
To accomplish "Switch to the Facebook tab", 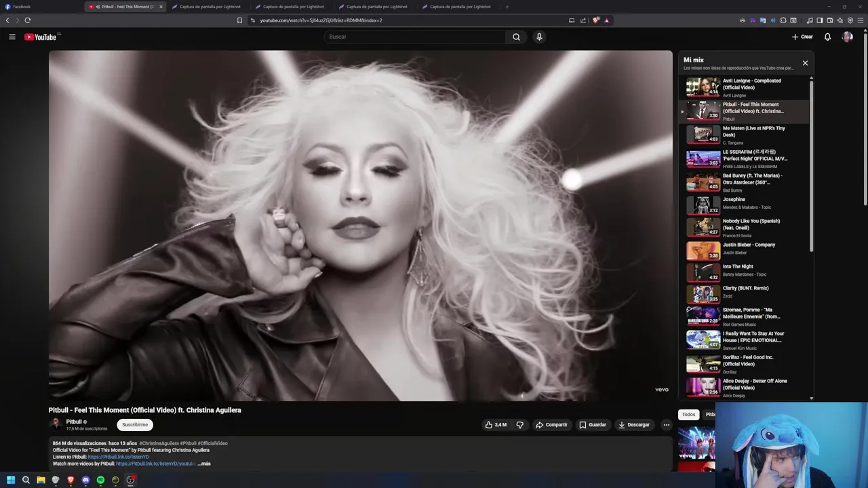I will click(x=42, y=7).
